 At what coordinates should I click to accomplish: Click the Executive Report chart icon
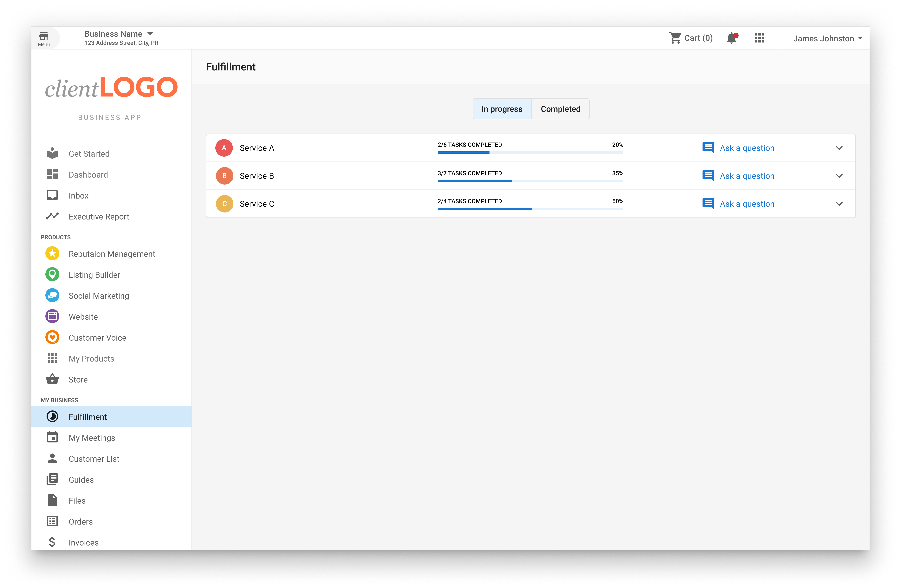52,216
